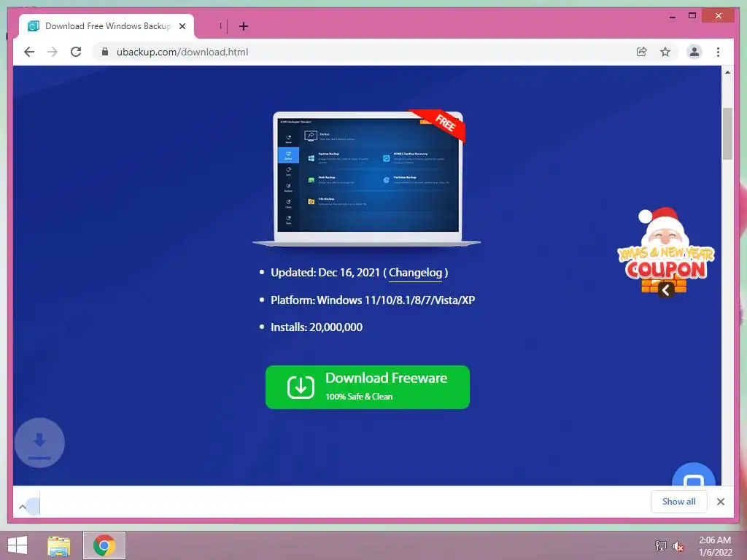
Task: Maximize the Chrome window
Action: pyautogui.click(x=692, y=16)
